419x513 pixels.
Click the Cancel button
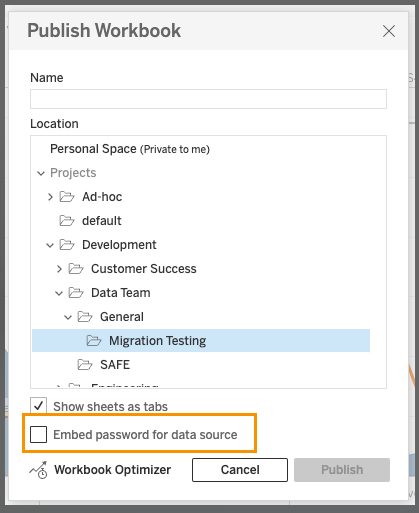[x=240, y=470]
